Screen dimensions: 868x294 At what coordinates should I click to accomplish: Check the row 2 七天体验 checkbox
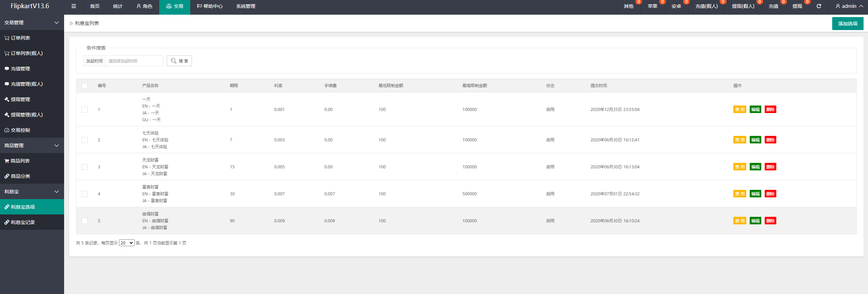click(x=85, y=140)
